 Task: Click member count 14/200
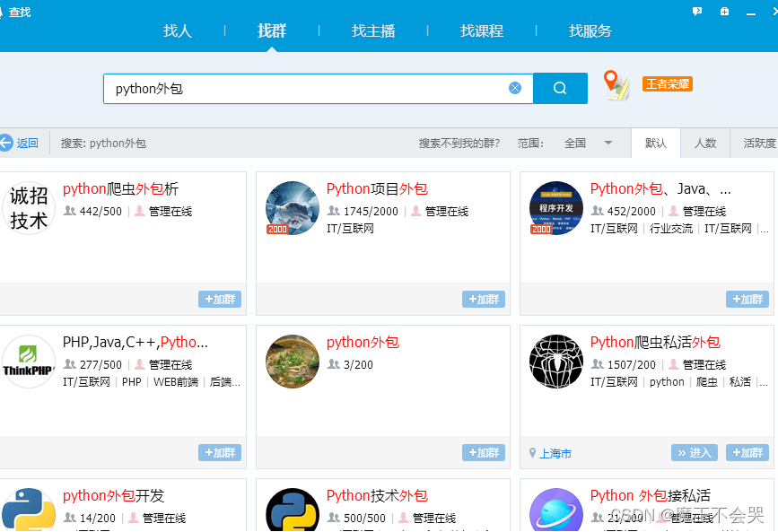[x=98, y=519]
